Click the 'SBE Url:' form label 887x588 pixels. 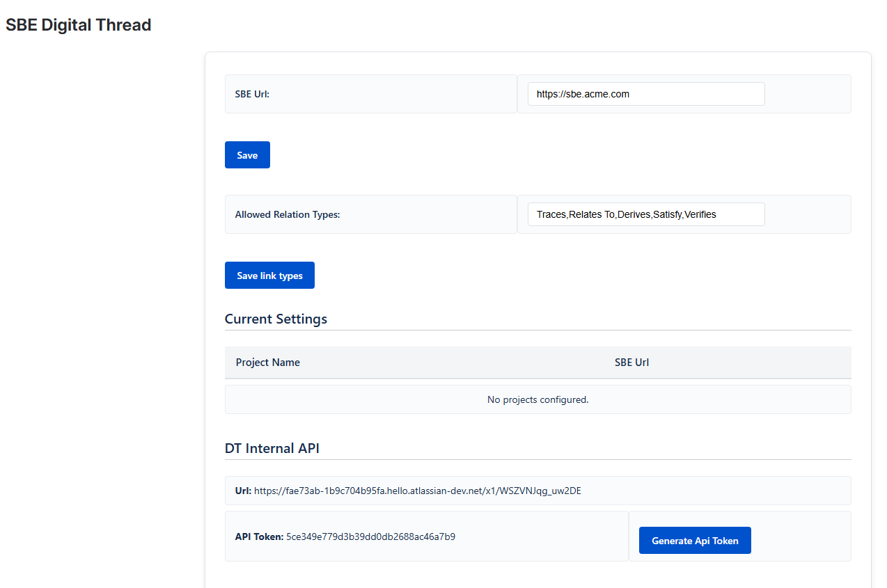coord(252,94)
